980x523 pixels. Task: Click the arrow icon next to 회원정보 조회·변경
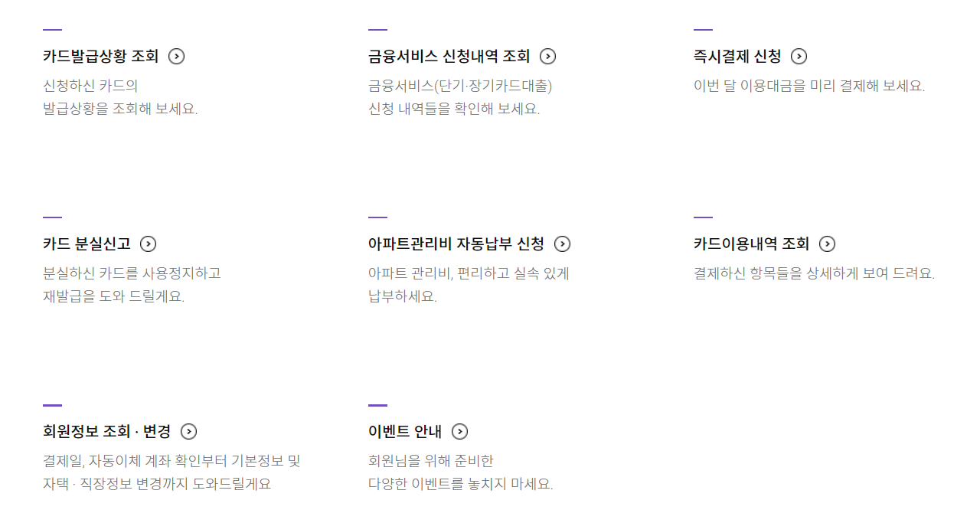pyautogui.click(x=188, y=431)
